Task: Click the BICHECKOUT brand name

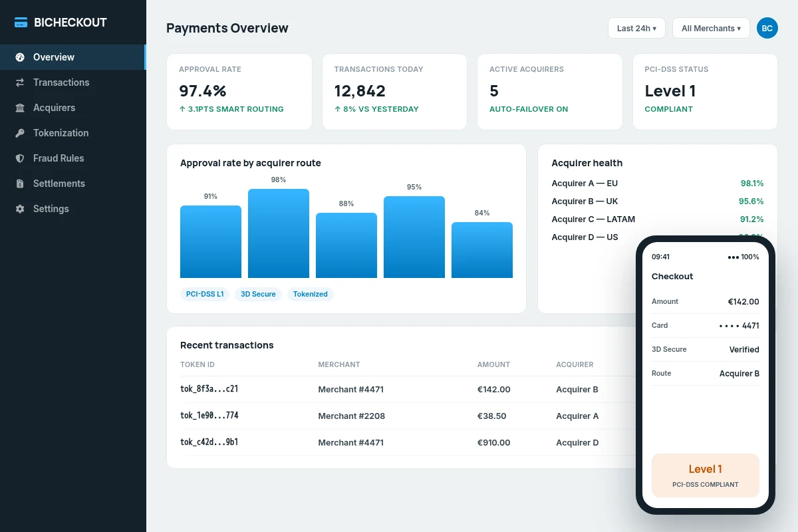Action: pos(70,22)
